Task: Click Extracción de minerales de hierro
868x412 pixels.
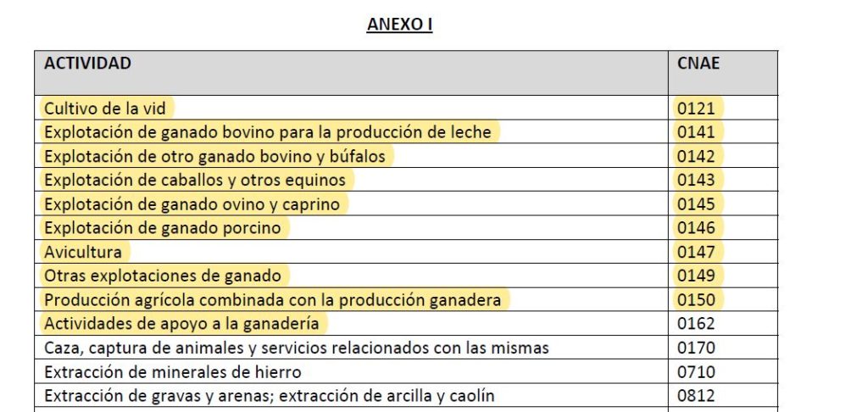Action: pos(173,371)
